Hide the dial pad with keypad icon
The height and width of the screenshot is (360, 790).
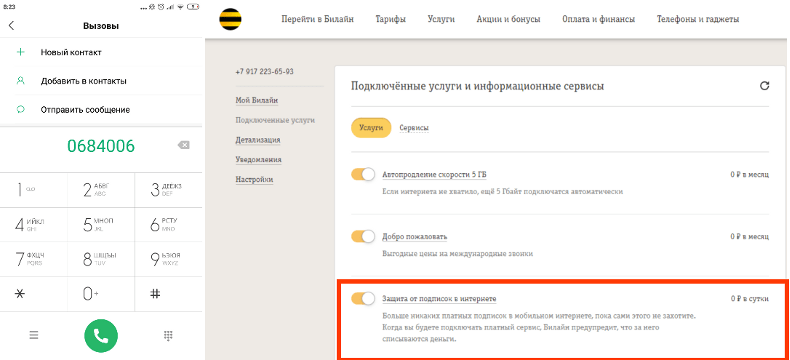[169, 336]
